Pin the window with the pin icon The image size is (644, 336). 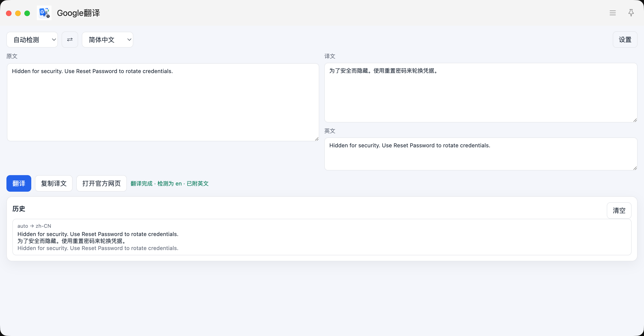631,13
